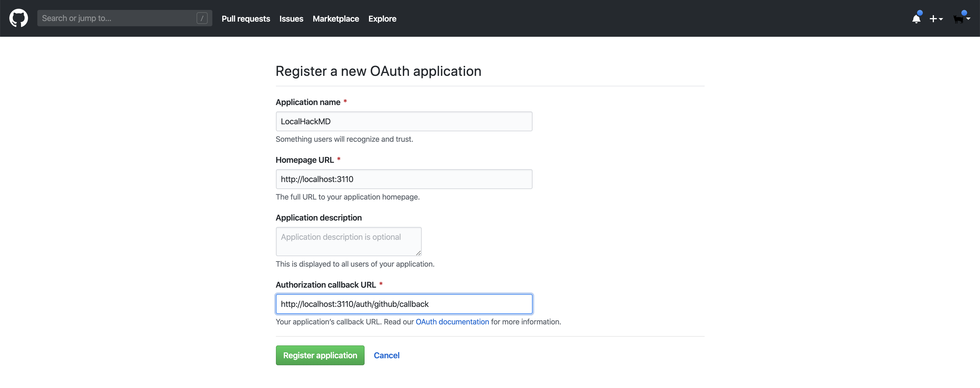Open the OAuth documentation link
Image resolution: width=980 pixels, height=388 pixels.
click(452, 321)
